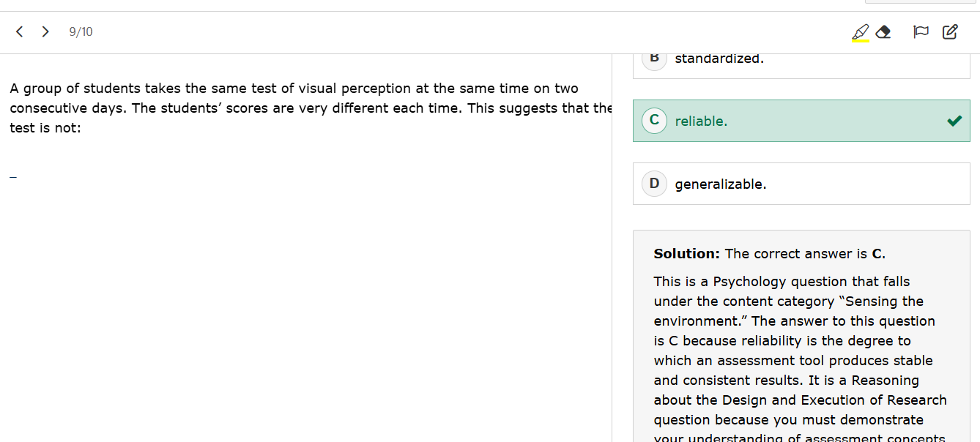
Task: Click the 9/10 question counter
Action: [x=81, y=32]
